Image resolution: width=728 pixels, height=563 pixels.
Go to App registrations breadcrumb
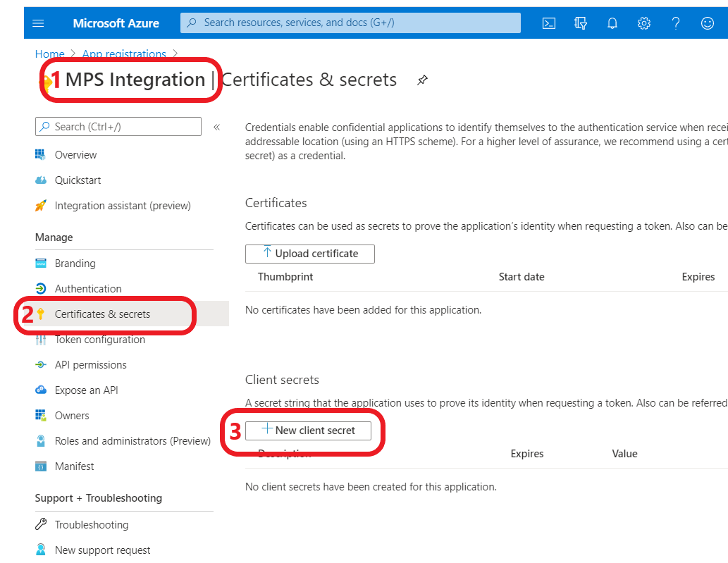(x=124, y=54)
